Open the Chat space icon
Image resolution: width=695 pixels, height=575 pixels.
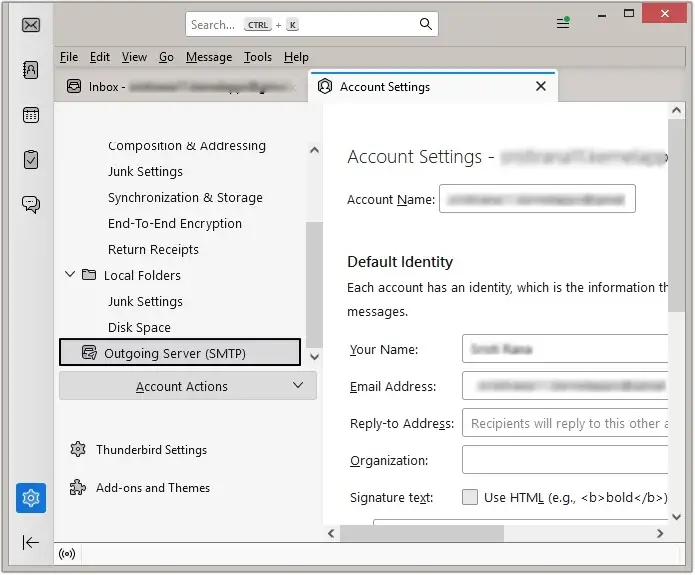(31, 204)
